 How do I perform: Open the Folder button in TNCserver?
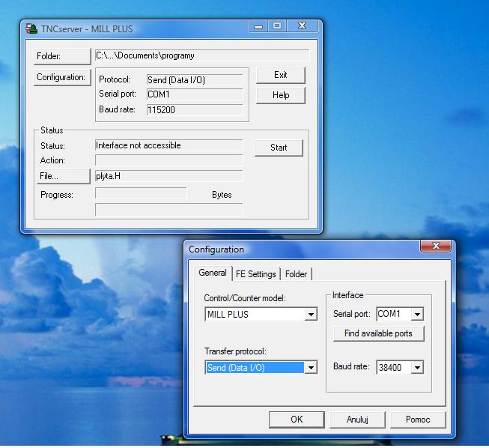click(62, 56)
